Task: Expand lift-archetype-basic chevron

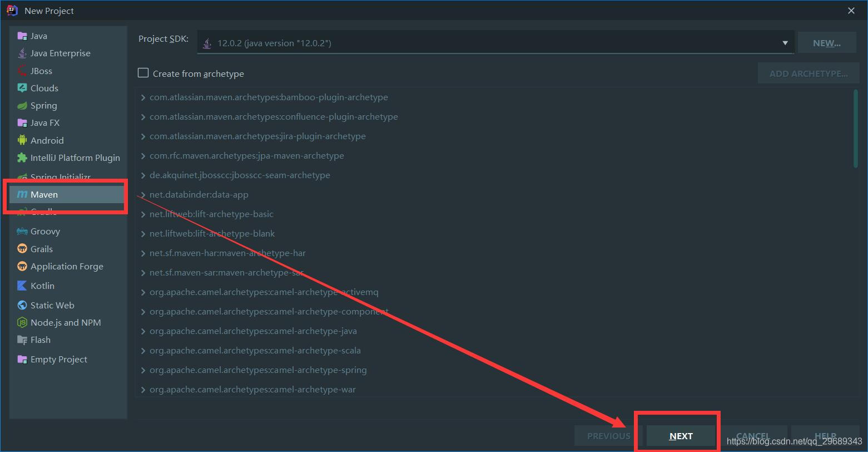Action: [x=143, y=214]
